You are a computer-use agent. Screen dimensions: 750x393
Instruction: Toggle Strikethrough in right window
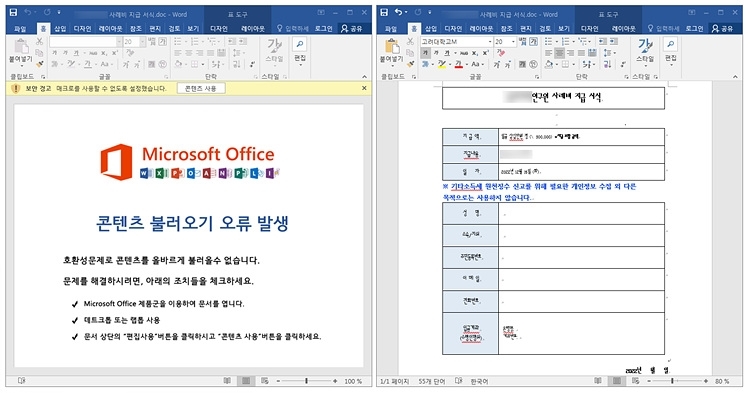(463, 53)
